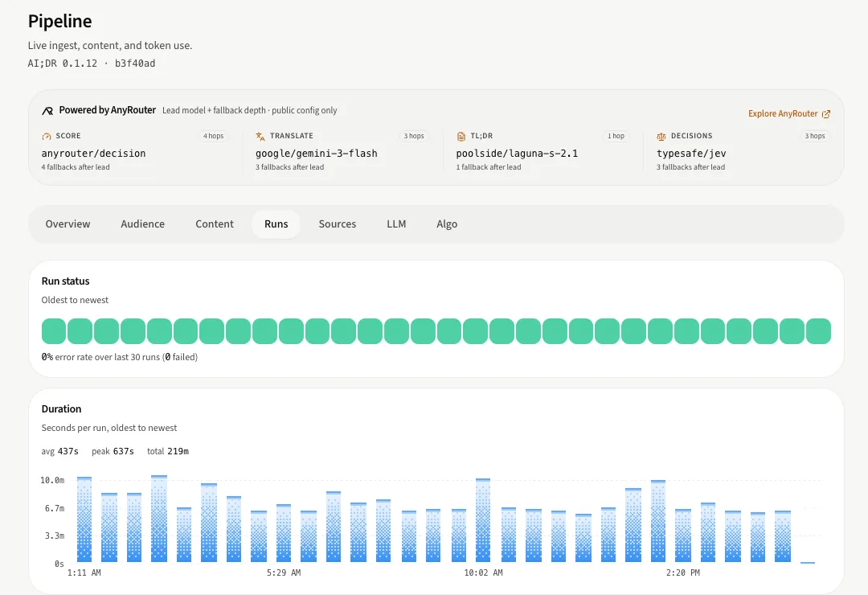
Task: Click the Score gauge icon
Action: 47,136
